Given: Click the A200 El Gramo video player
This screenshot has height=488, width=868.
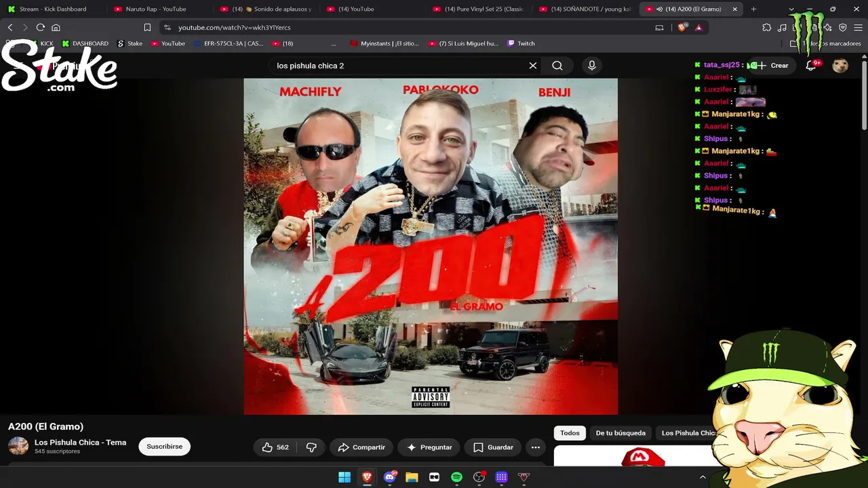Looking at the screenshot, I should tap(431, 247).
